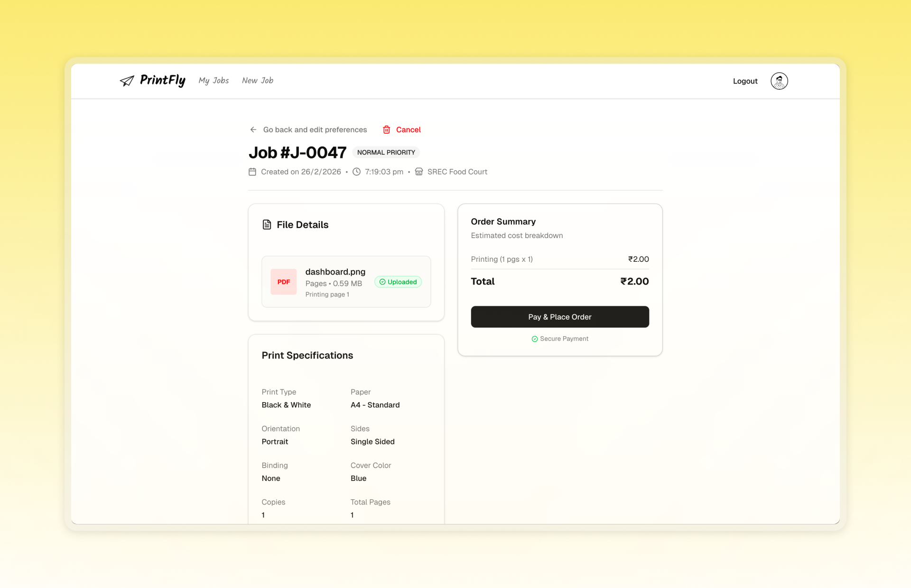Image resolution: width=911 pixels, height=588 pixels.
Task: Click the clock icon beside the time
Action: tap(356, 172)
